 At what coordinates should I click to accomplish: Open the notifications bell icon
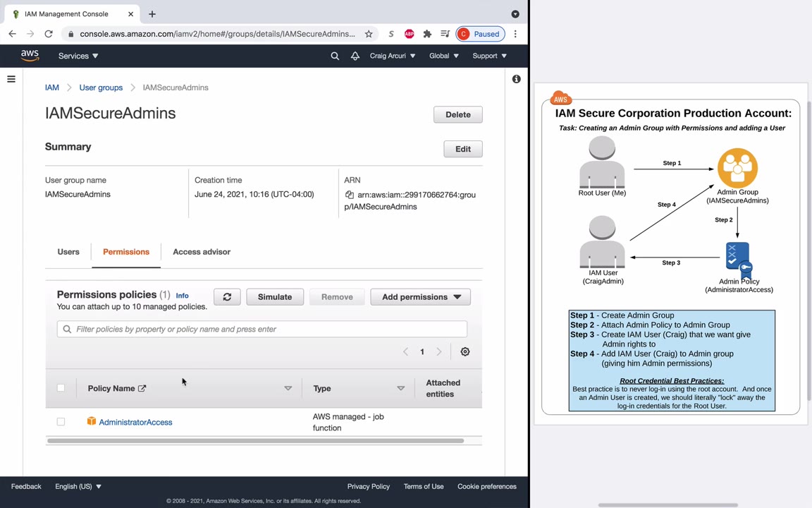coord(355,56)
